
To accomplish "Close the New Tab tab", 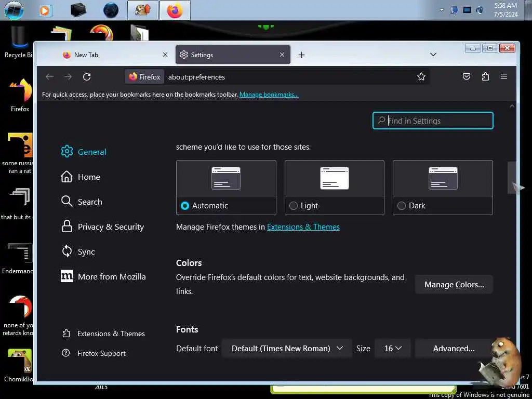I will coord(165,55).
